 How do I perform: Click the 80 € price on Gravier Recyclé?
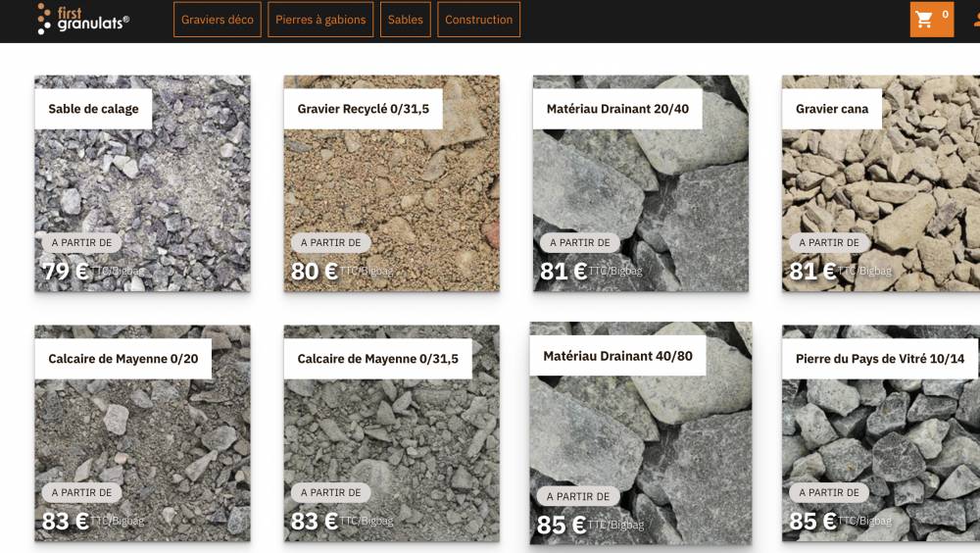(315, 271)
